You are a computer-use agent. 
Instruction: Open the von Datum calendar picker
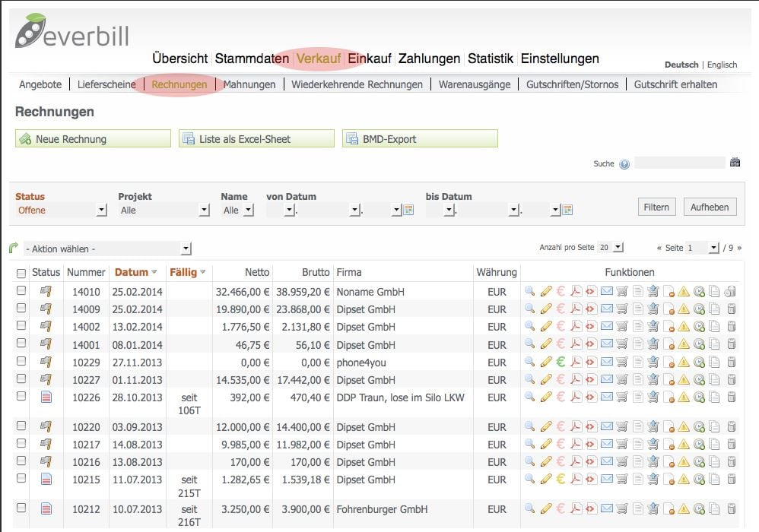pos(408,211)
